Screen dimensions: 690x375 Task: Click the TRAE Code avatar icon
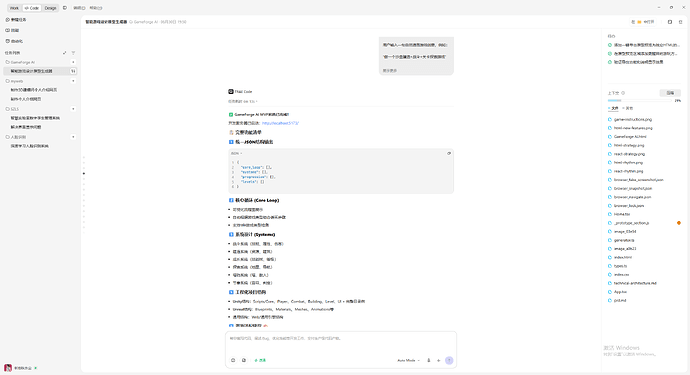pyautogui.click(x=231, y=92)
